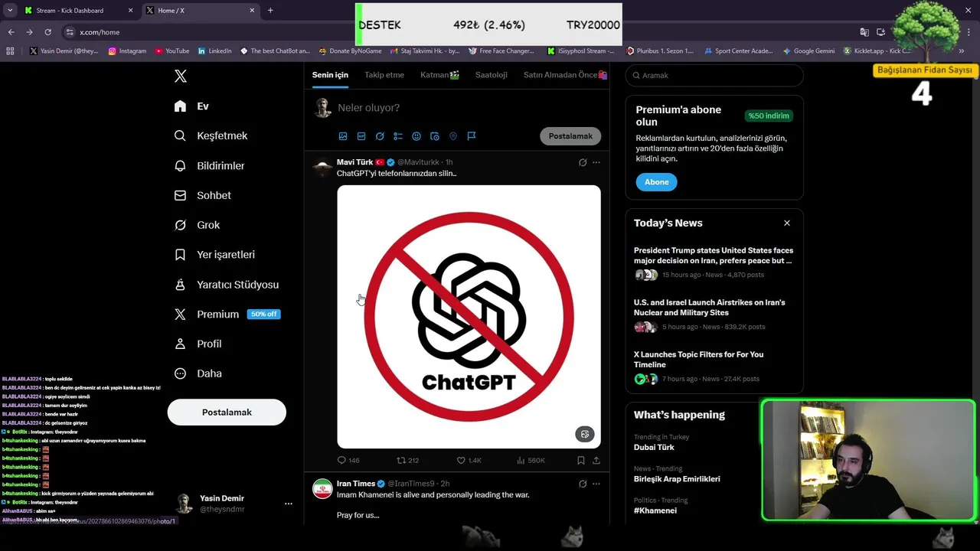
Task: Open Instagram bookmark
Action: (x=127, y=51)
